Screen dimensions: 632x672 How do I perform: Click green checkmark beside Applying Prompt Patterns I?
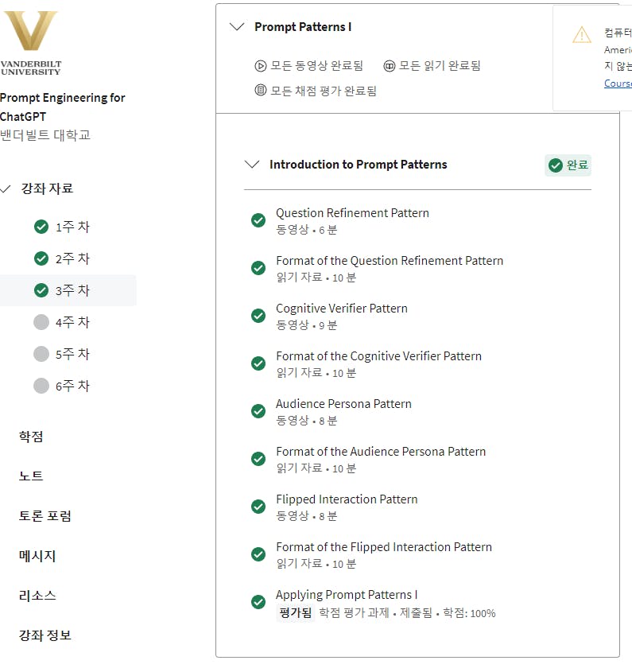click(258, 602)
